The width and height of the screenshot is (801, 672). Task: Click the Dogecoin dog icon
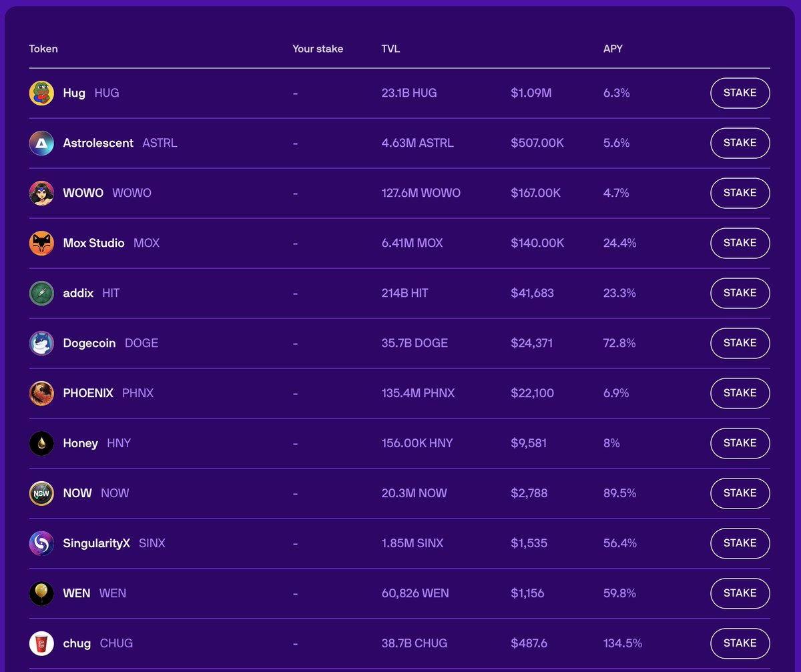coord(41,343)
